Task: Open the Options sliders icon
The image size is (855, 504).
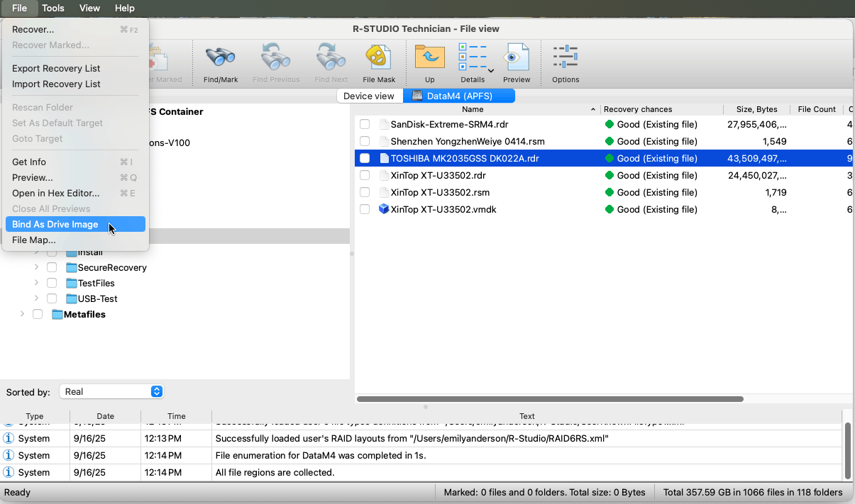Action: 566,60
